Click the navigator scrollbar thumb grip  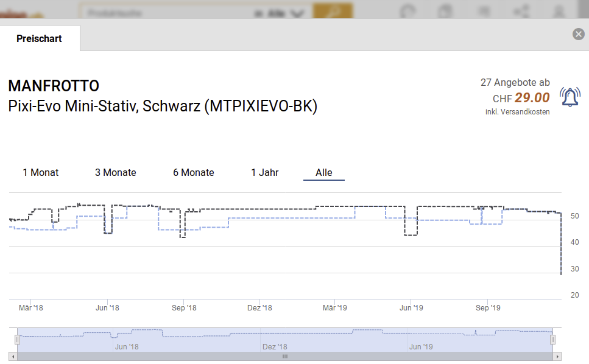pyautogui.click(x=284, y=356)
